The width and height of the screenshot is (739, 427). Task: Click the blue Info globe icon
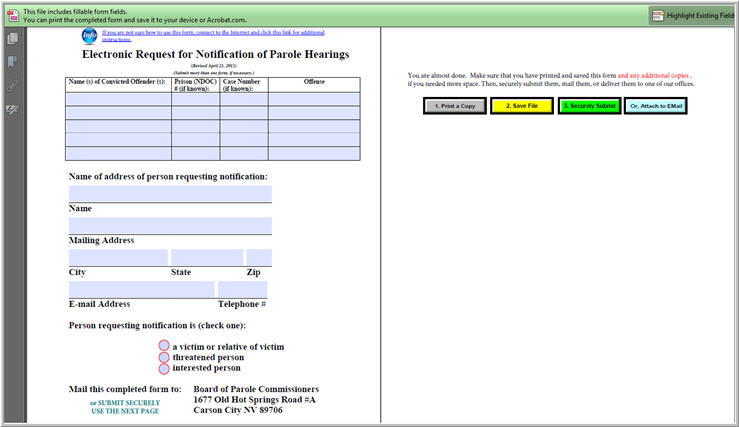click(x=89, y=35)
